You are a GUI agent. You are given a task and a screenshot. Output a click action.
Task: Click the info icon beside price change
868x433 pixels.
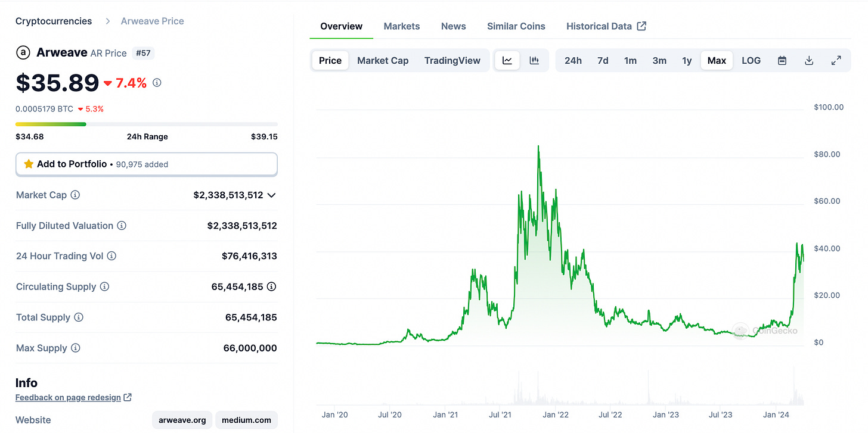[157, 83]
